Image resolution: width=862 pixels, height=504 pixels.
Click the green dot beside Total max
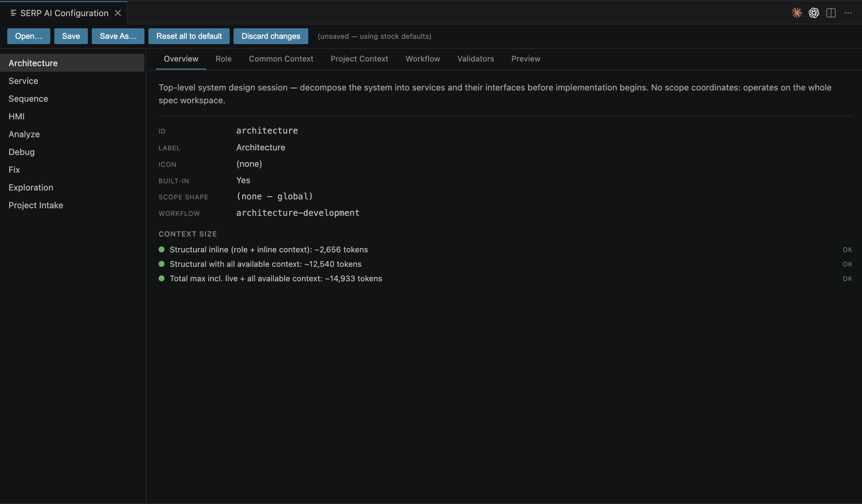pos(162,279)
